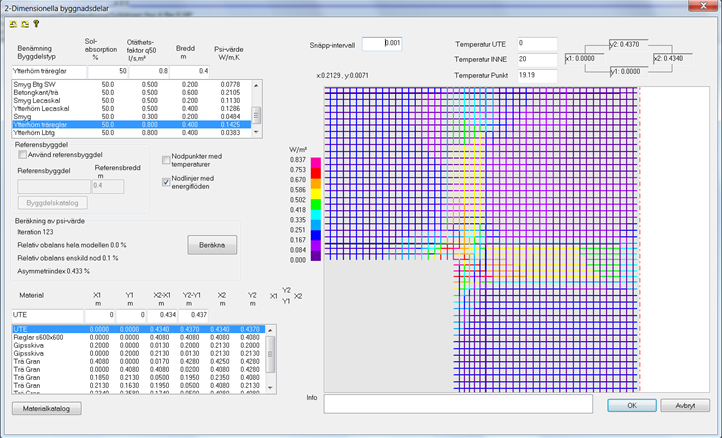Screen dimensions: 722x438
Task: Enable the Använd referensbyggdel checkbox
Action: coord(22,155)
